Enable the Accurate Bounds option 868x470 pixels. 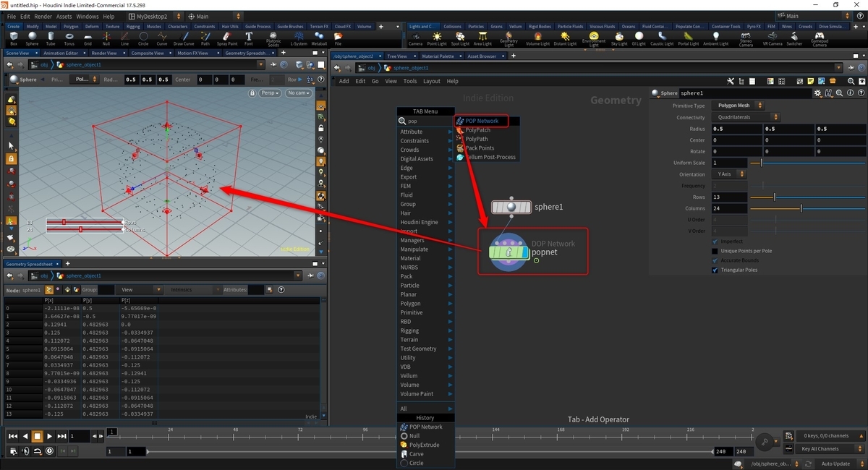point(715,260)
